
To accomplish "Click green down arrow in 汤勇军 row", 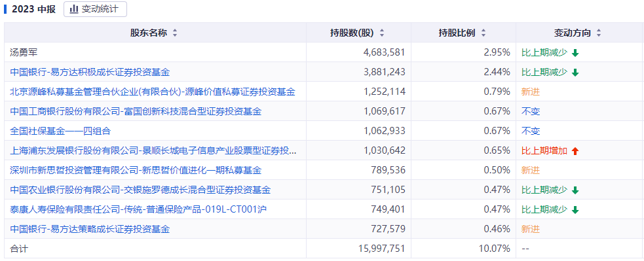I will point(575,52).
